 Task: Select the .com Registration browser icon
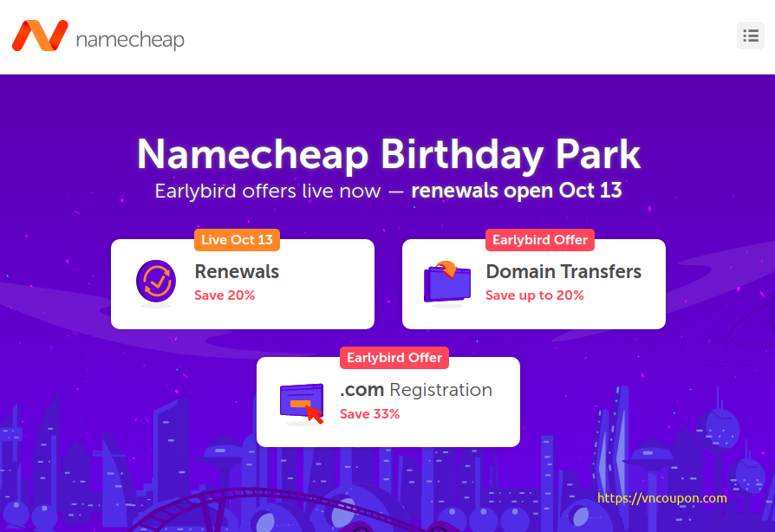302,401
